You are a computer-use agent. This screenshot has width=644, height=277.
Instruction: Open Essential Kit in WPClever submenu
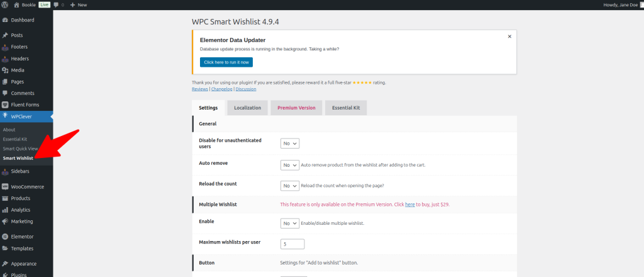[15, 139]
